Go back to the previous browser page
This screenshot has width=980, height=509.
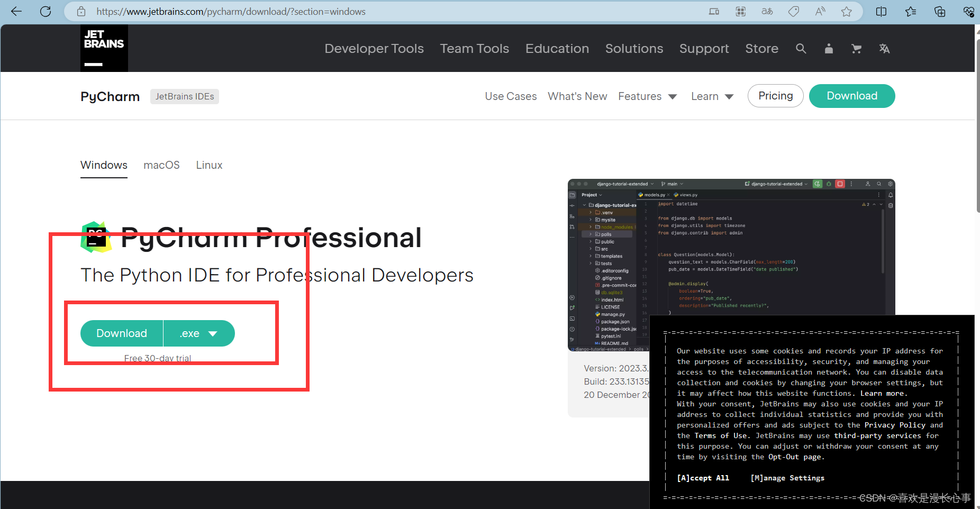[16, 11]
